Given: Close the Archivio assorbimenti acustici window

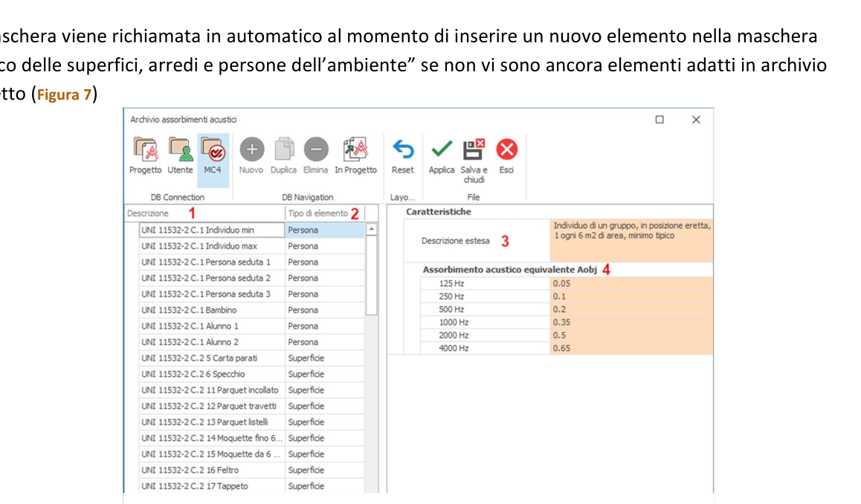Looking at the screenshot, I should click(x=696, y=120).
